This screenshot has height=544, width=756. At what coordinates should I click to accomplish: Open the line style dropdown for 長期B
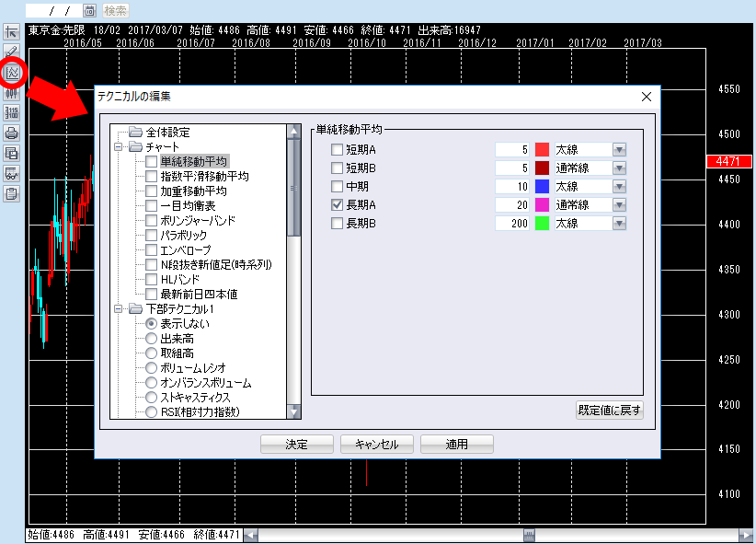619,224
